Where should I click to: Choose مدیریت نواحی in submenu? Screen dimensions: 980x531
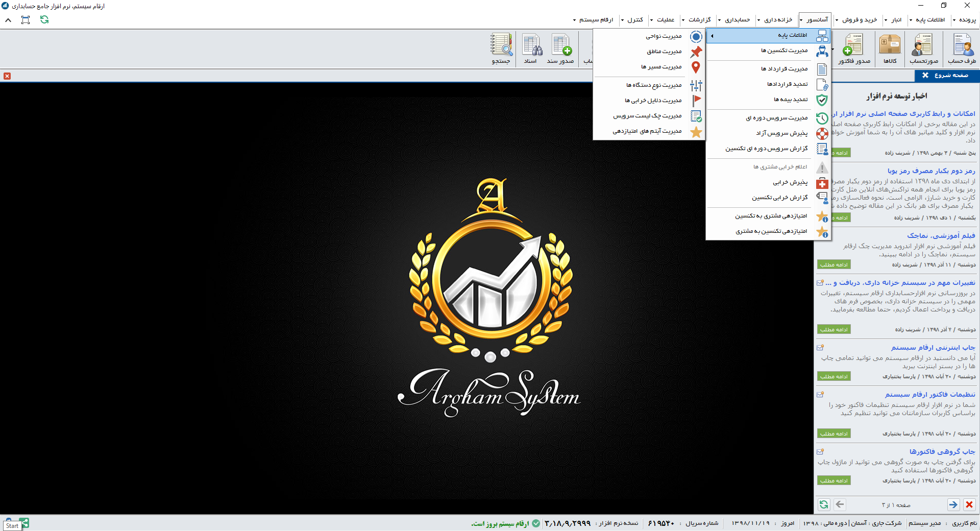[x=649, y=36]
